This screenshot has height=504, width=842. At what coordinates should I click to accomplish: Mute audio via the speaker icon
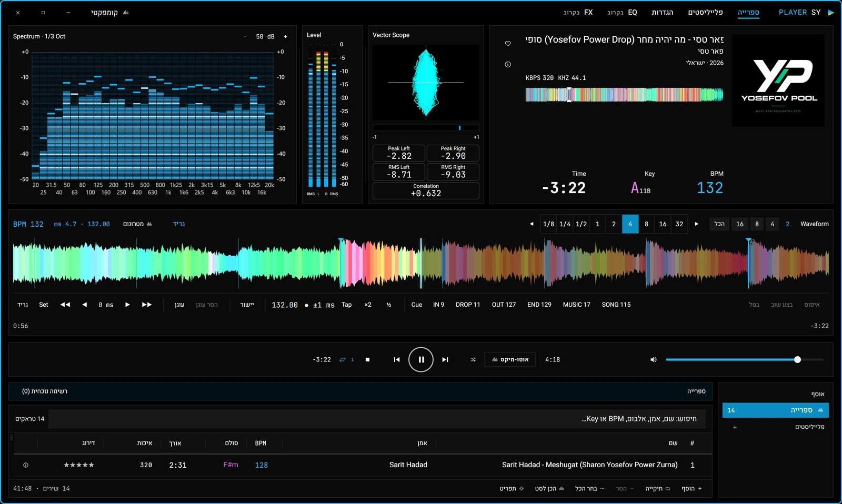[654, 360]
